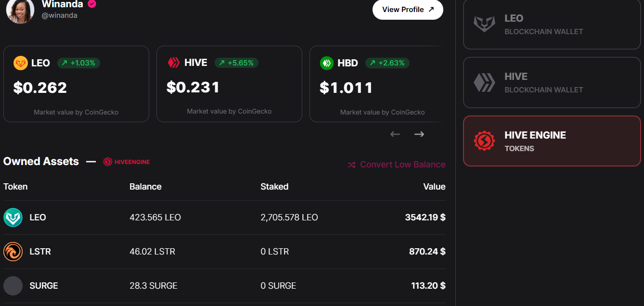Click the 0 LSTR staked cell
The height and width of the screenshot is (306, 644).
tap(274, 252)
